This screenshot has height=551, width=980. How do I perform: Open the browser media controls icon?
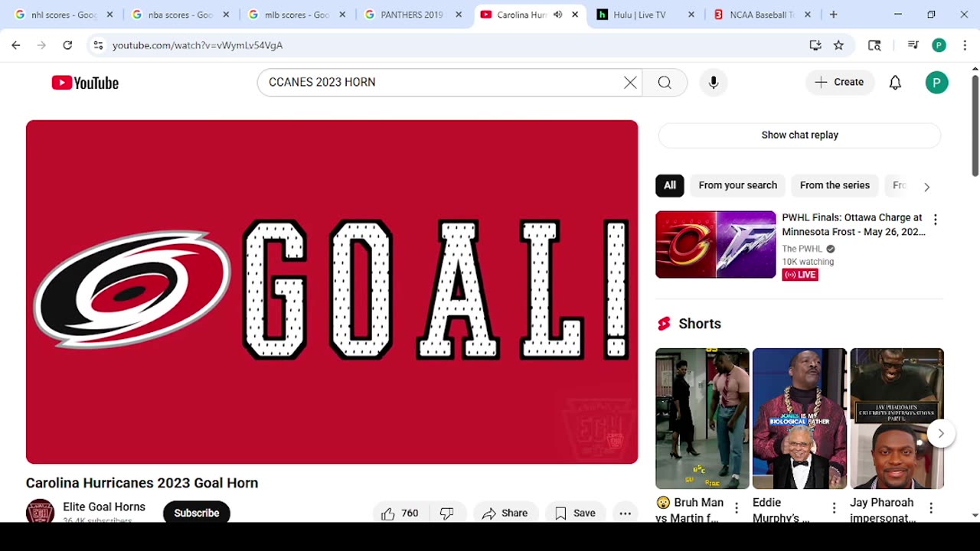coord(913,45)
